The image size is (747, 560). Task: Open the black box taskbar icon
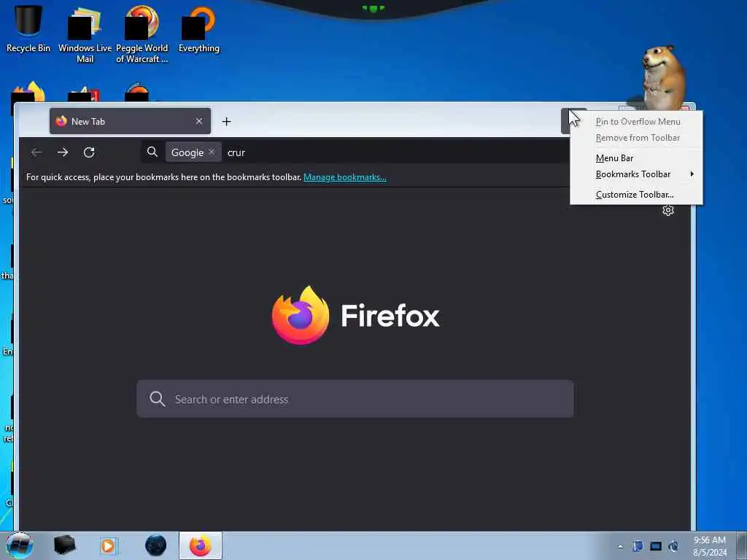point(64,545)
